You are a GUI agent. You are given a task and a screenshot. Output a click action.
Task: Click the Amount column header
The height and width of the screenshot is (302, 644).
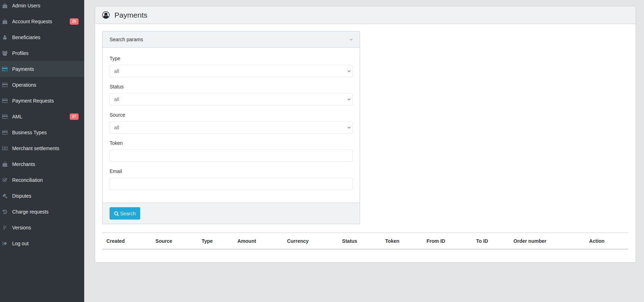pyautogui.click(x=247, y=241)
